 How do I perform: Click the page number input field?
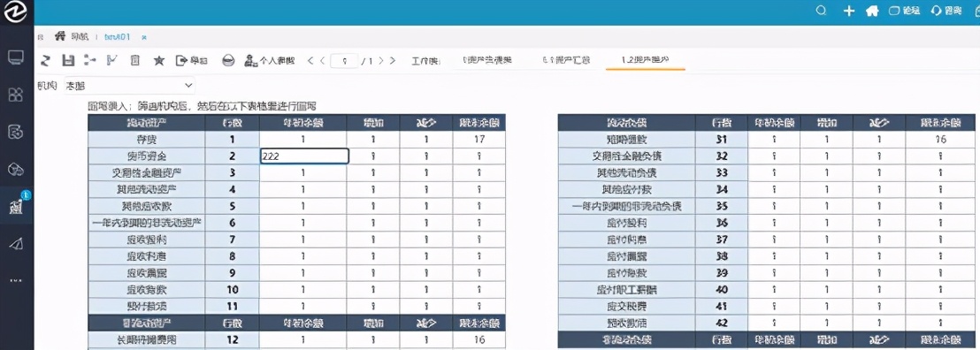tap(344, 61)
